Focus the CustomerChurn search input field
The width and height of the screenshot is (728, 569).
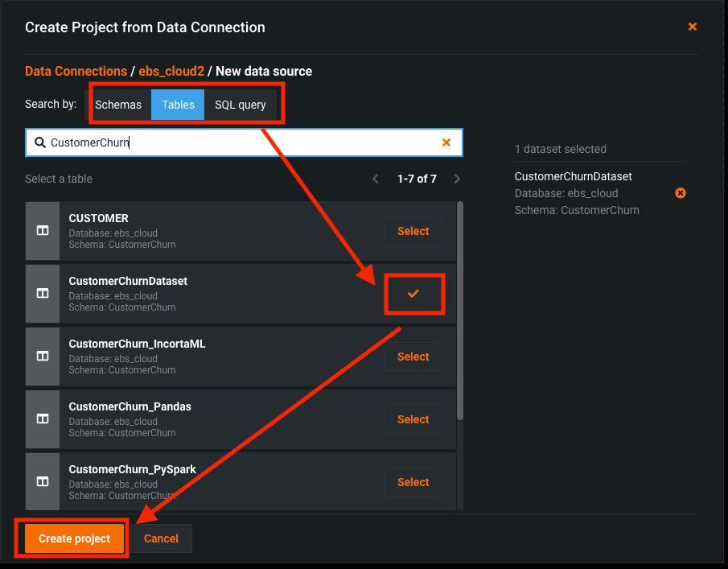pyautogui.click(x=241, y=142)
